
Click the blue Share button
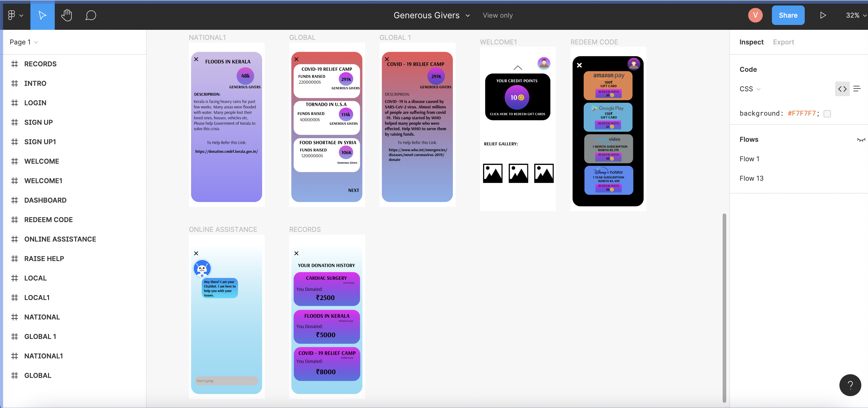[x=788, y=15]
